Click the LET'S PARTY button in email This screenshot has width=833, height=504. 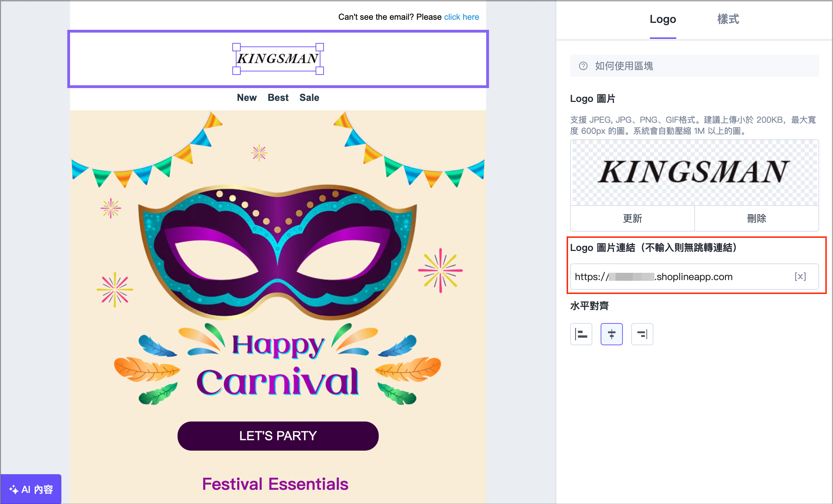point(278,436)
